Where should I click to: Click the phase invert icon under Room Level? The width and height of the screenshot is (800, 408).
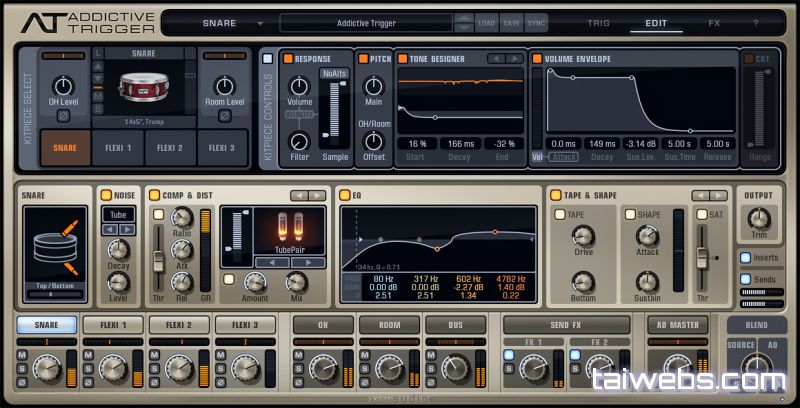pos(225,115)
